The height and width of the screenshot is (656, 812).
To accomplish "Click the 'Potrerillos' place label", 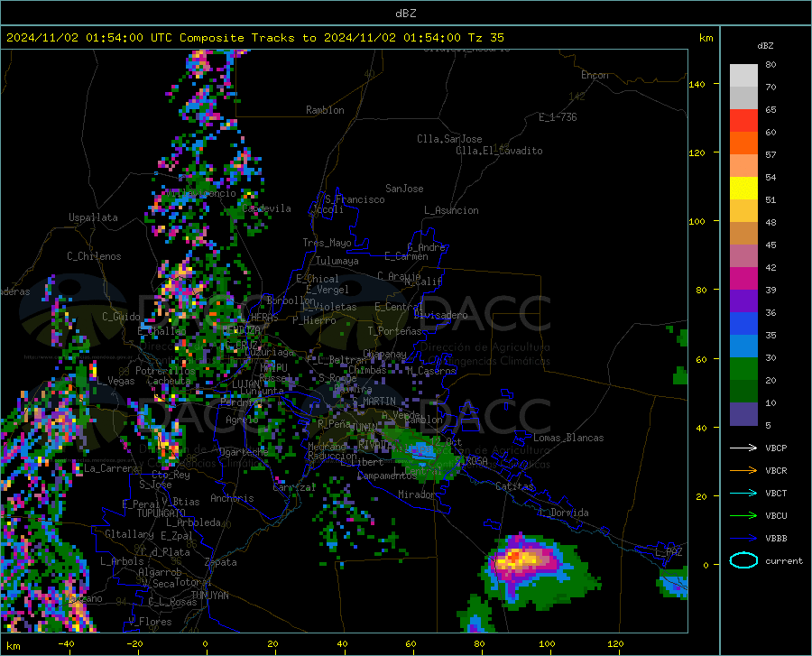I will tap(165, 371).
